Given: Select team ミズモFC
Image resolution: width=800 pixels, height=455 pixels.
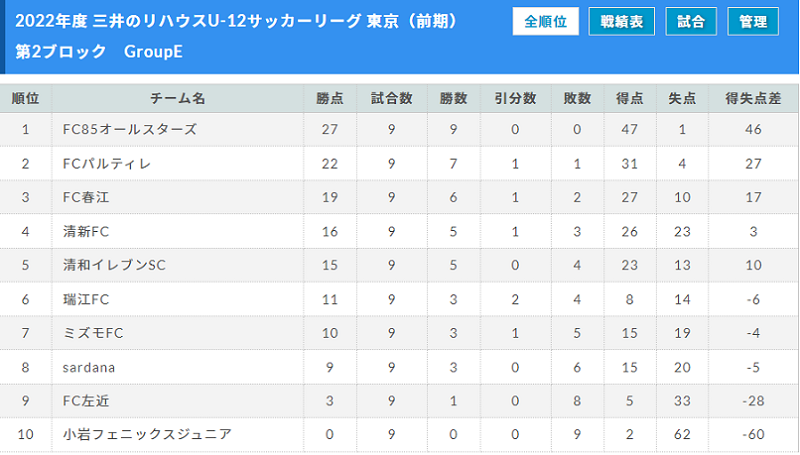Looking at the screenshot, I should pyautogui.click(x=93, y=333).
